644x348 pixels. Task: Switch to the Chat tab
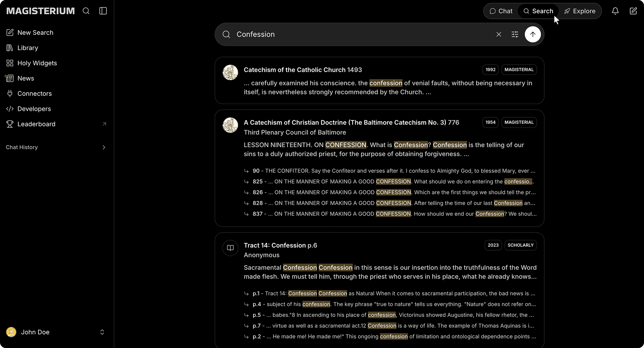point(501,11)
